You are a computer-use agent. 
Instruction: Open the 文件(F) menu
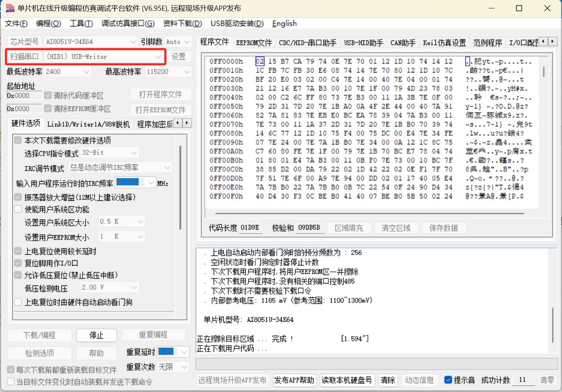coord(16,24)
